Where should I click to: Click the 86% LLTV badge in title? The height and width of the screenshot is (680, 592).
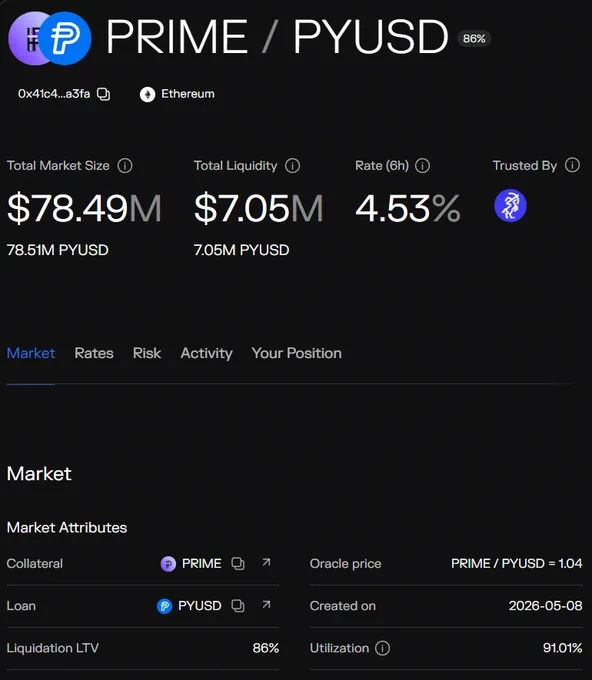[474, 39]
